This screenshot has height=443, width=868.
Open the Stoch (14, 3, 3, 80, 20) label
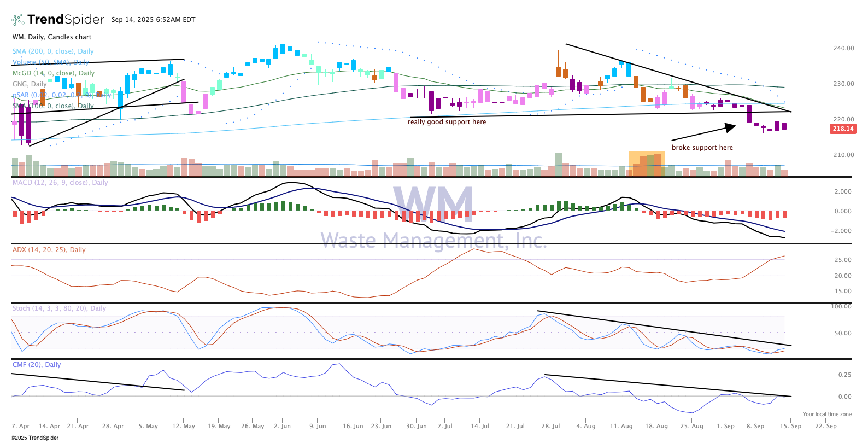pos(59,308)
